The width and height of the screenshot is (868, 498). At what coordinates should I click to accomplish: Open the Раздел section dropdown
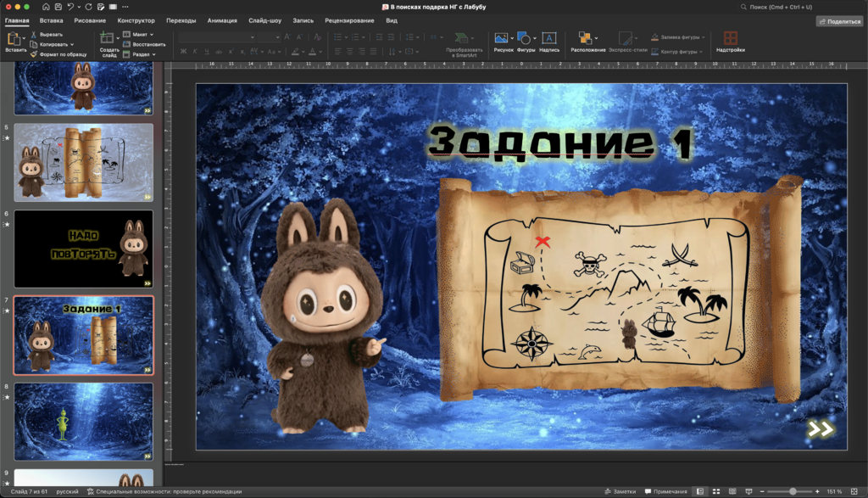139,54
